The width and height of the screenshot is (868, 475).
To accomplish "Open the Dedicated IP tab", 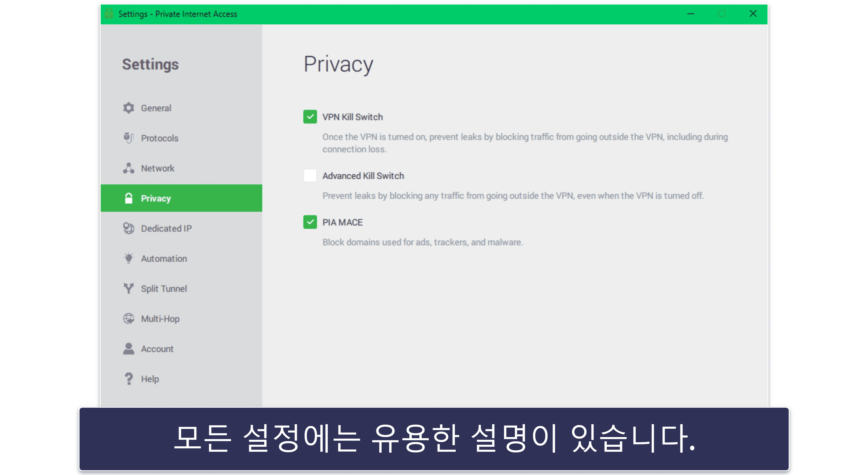I will [181, 228].
